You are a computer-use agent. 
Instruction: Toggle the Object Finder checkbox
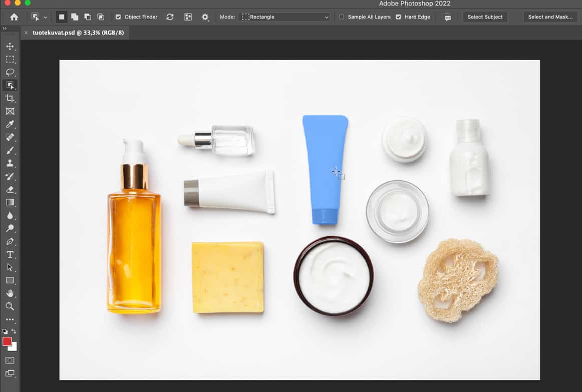(118, 17)
